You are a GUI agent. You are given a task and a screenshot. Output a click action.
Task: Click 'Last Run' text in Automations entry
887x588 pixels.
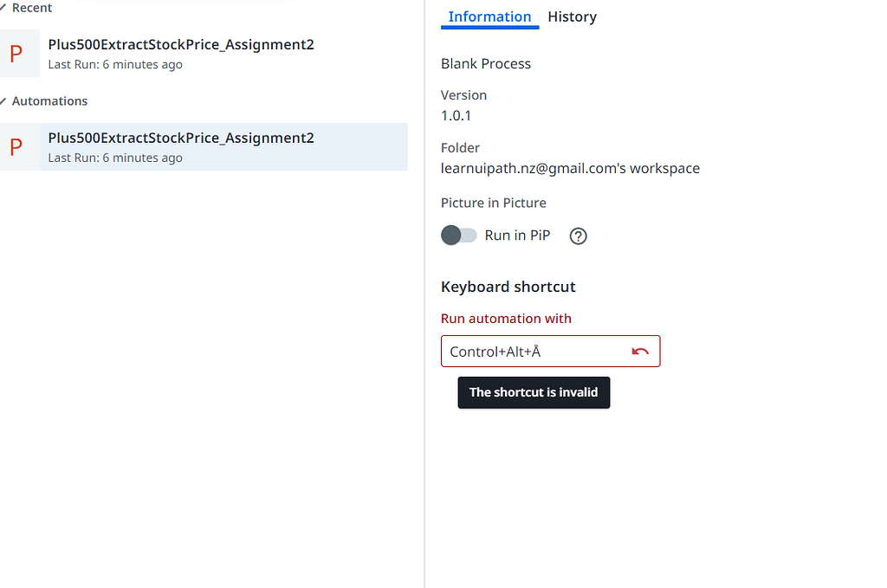tap(115, 158)
